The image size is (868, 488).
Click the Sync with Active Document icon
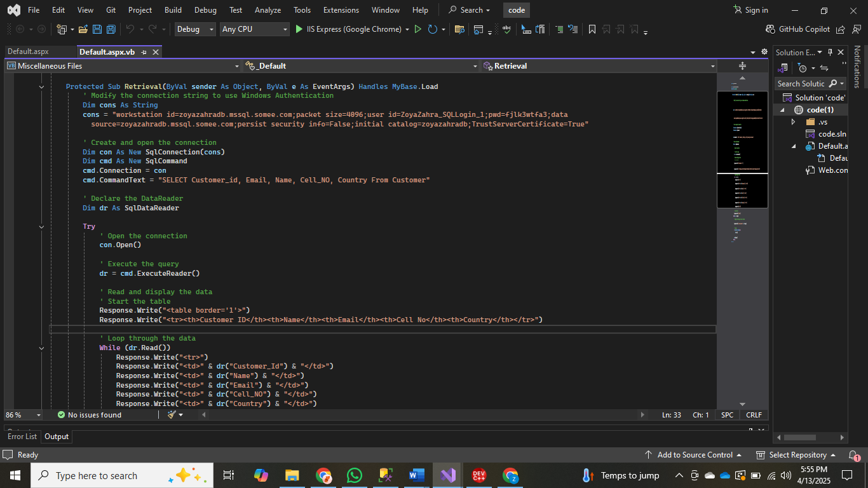pos(824,68)
